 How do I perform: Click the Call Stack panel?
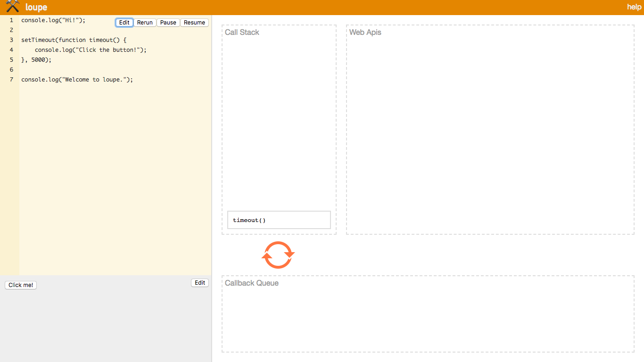[x=279, y=118]
